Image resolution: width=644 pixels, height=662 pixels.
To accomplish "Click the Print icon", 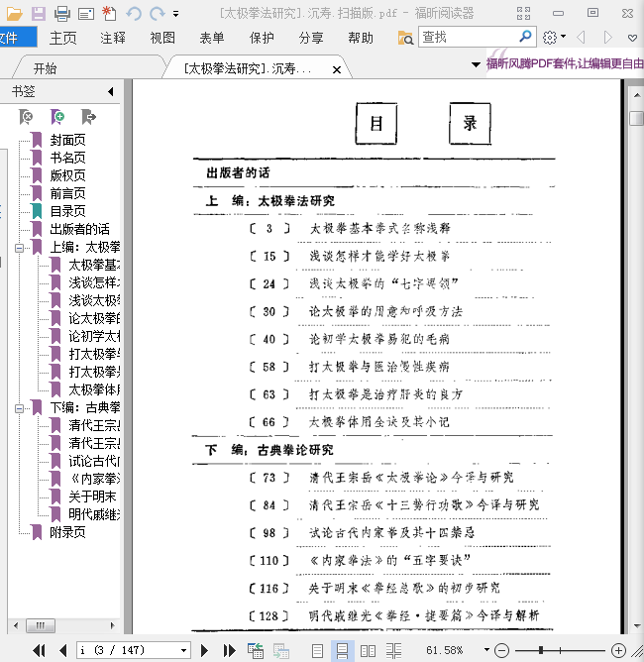I will point(62,14).
